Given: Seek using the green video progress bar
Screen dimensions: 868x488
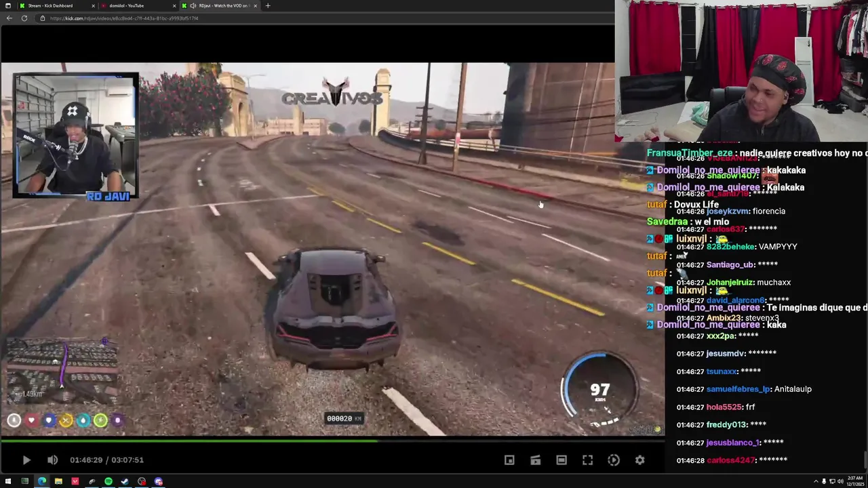Looking at the screenshot, I should (332, 441).
